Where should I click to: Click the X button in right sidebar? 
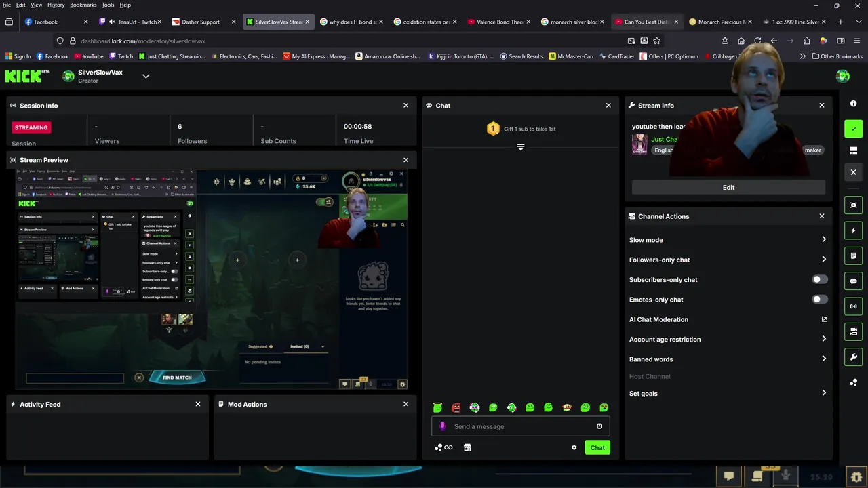(x=853, y=172)
